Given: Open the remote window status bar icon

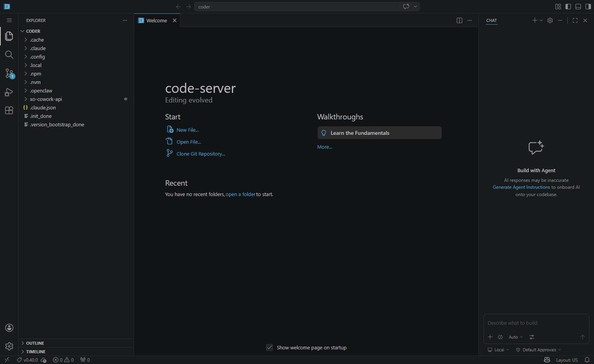Looking at the screenshot, I should click(x=7, y=360).
